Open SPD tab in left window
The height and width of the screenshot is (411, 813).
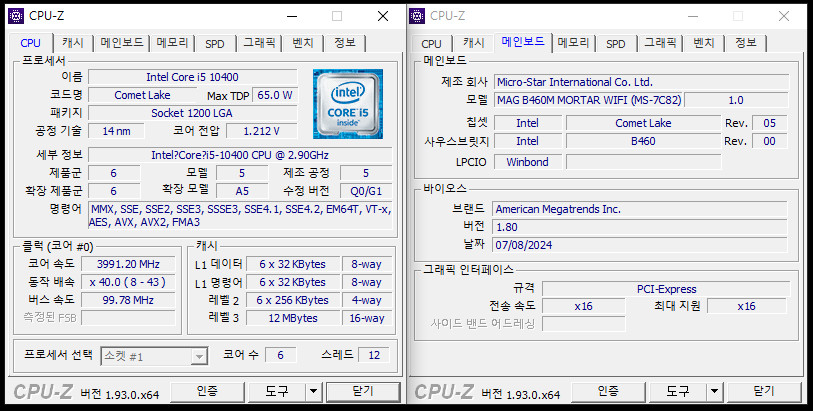(215, 44)
